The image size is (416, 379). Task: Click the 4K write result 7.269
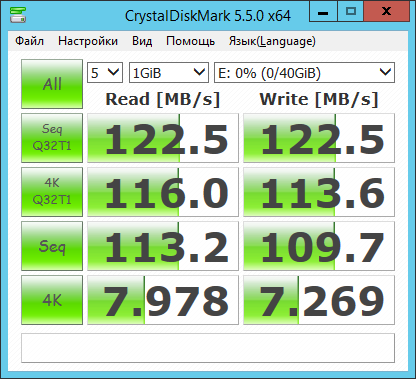(319, 300)
